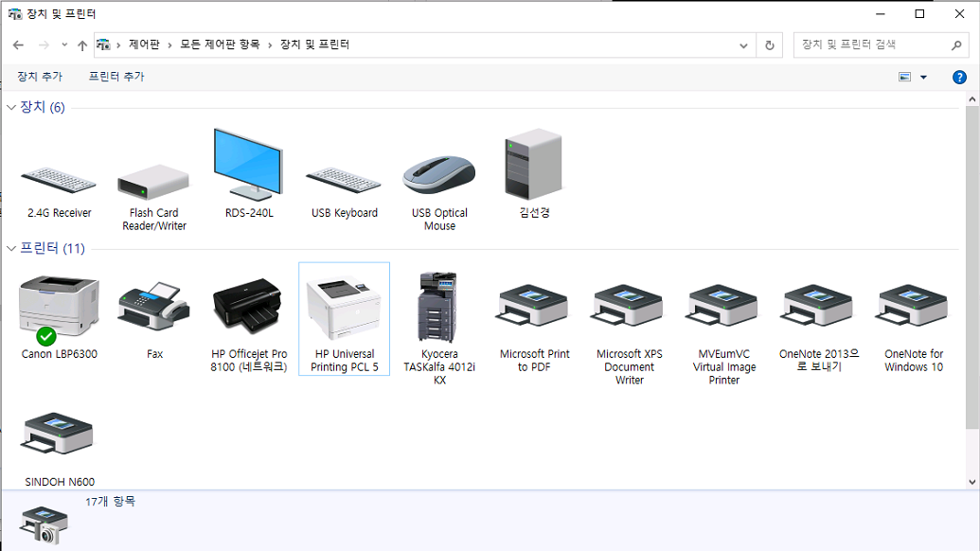Click the control panel icon in address bar
Screen dimensions: 980x551
click(x=103, y=44)
